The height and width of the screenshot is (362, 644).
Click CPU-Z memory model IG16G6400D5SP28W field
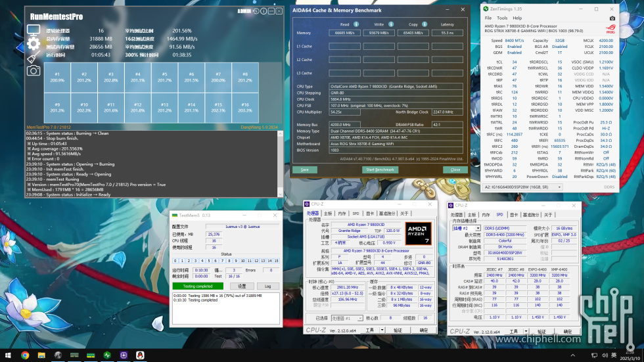click(505, 253)
